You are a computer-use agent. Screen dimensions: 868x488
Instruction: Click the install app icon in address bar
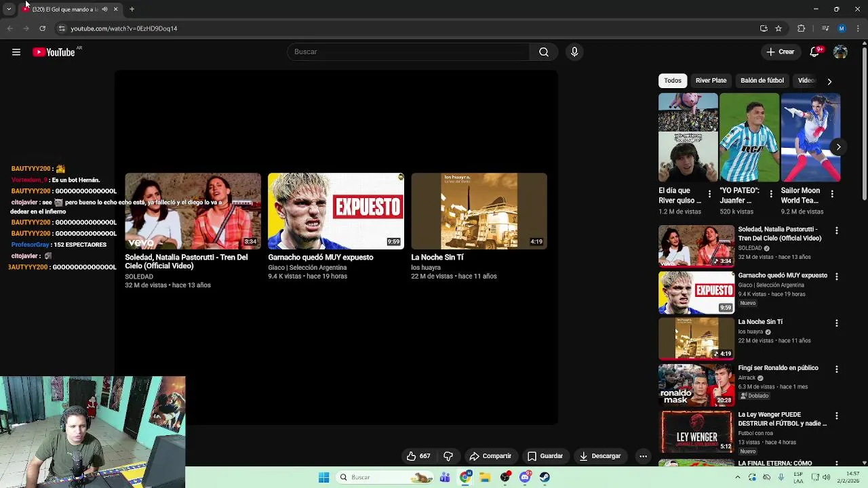click(764, 28)
